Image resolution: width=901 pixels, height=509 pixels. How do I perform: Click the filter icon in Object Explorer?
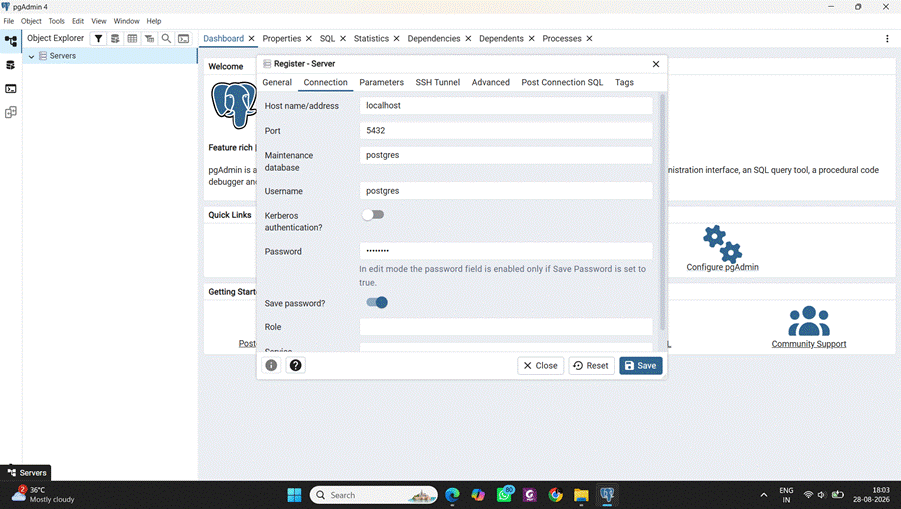point(98,38)
